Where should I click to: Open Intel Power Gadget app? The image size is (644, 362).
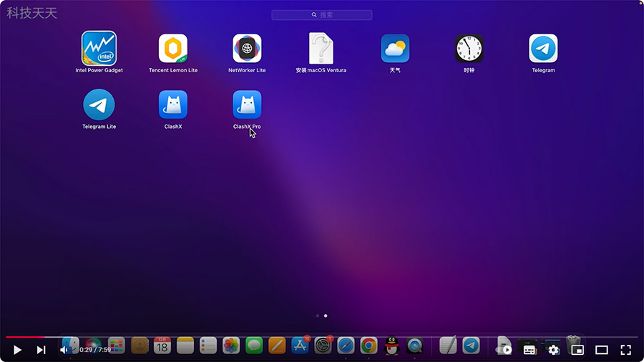point(99,49)
